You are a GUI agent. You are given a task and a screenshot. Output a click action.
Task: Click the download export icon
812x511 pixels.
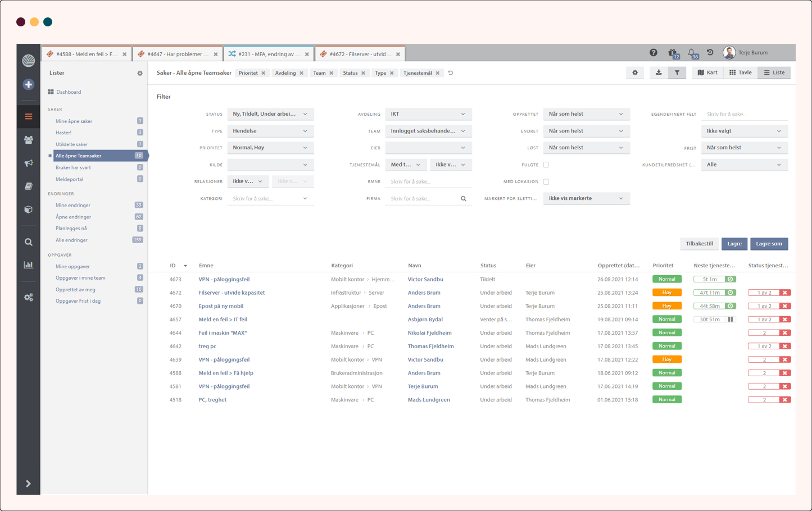pos(658,72)
